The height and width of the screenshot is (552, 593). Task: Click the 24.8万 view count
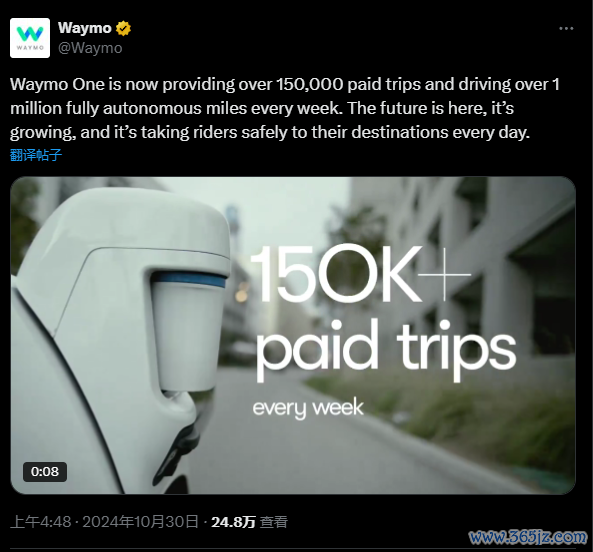coord(233,522)
